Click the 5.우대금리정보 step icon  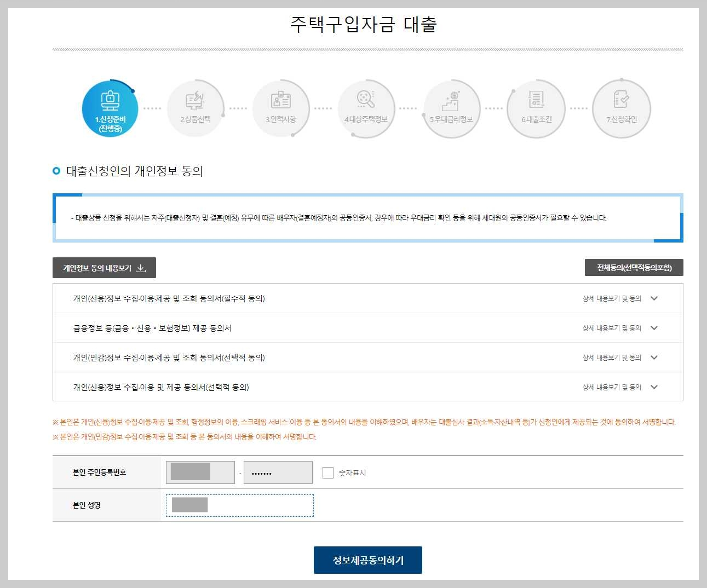click(451, 108)
